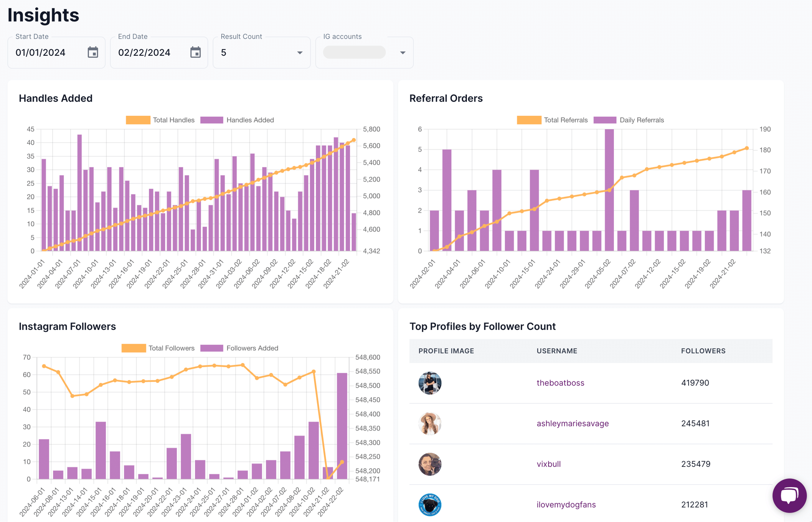Image resolution: width=812 pixels, height=522 pixels.
Task: Open the chat support bubble icon
Action: click(x=789, y=495)
